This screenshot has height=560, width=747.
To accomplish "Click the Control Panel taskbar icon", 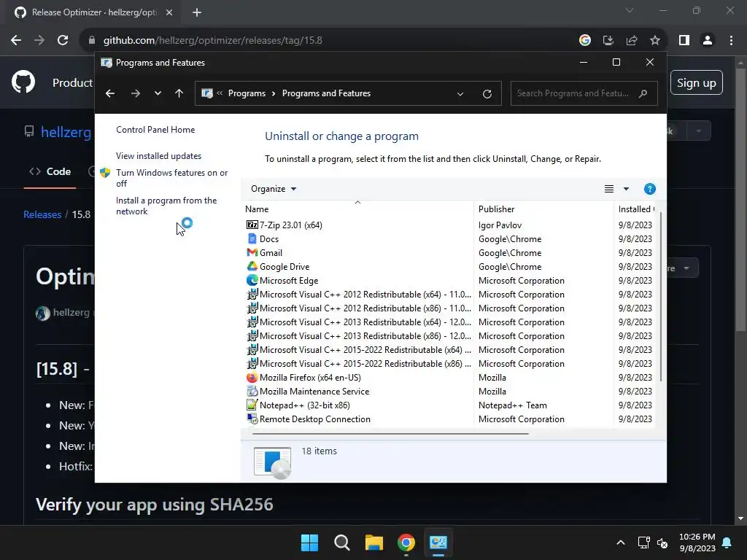I will click(x=438, y=542).
